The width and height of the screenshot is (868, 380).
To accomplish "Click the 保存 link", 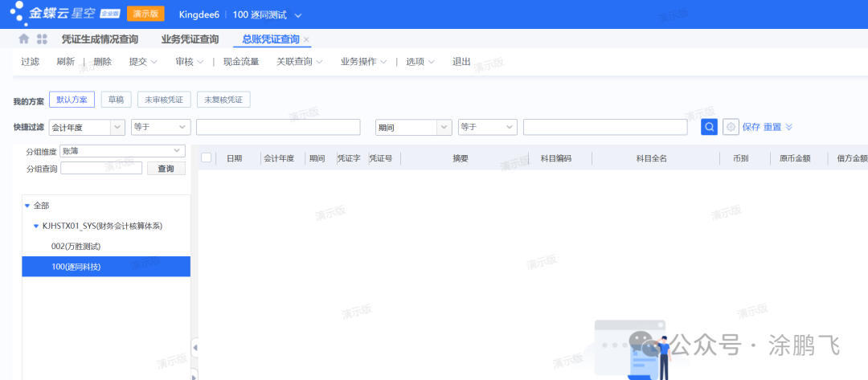I will click(x=751, y=127).
